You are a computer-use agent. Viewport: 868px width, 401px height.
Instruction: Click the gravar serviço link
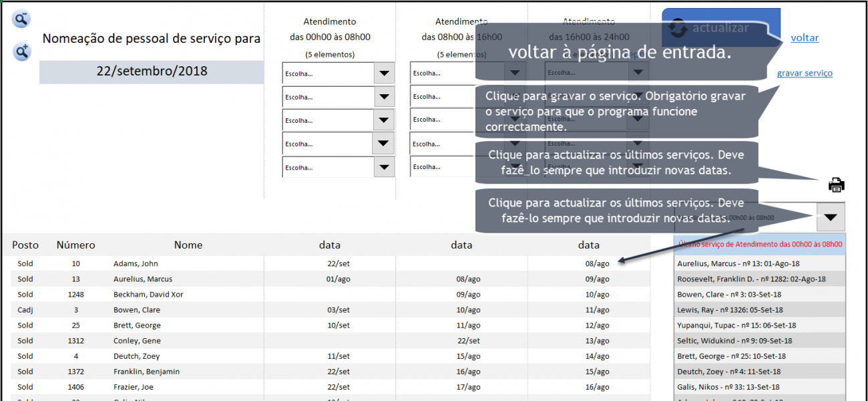pos(805,74)
